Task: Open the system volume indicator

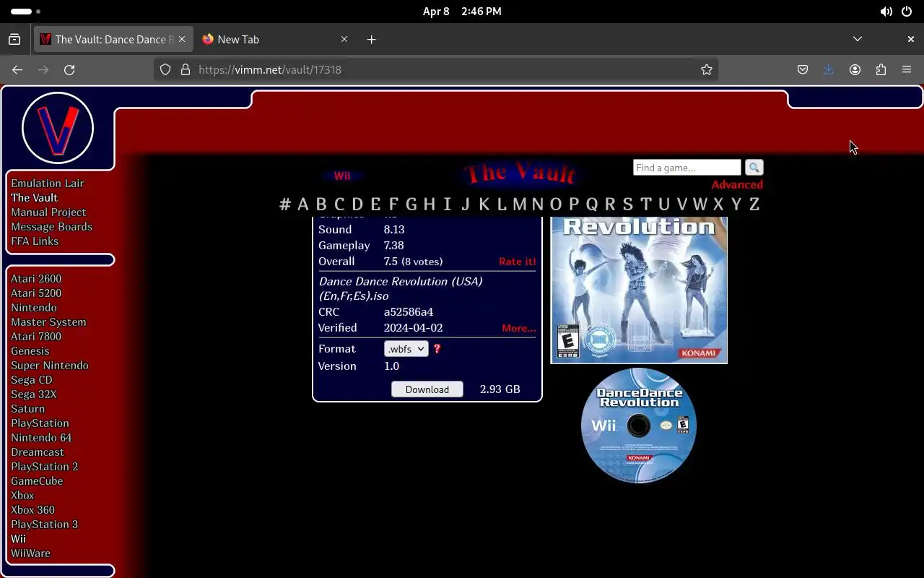Action: (886, 12)
